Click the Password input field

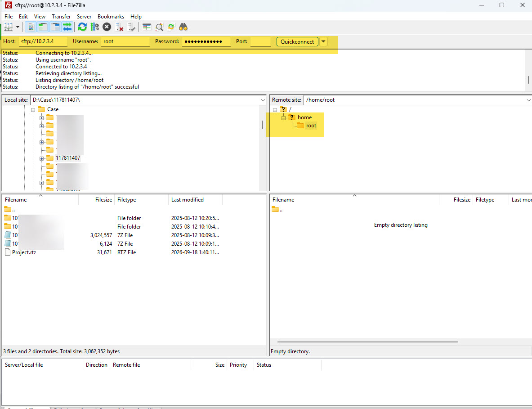206,41
